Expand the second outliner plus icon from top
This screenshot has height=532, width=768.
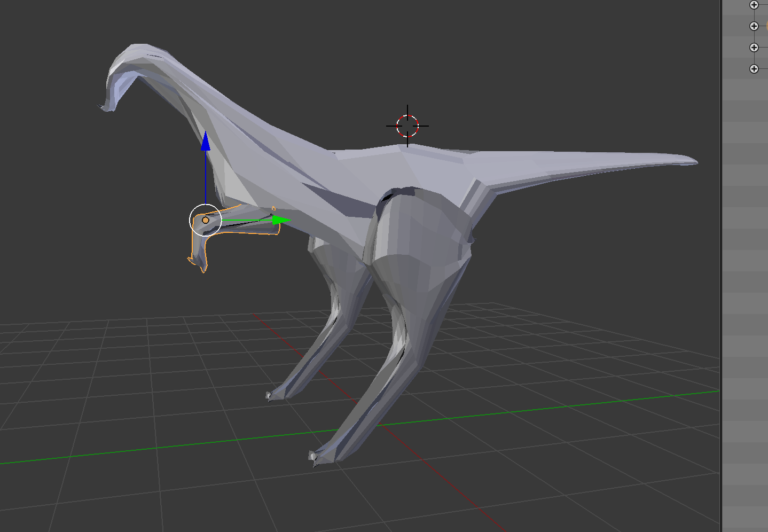point(754,26)
